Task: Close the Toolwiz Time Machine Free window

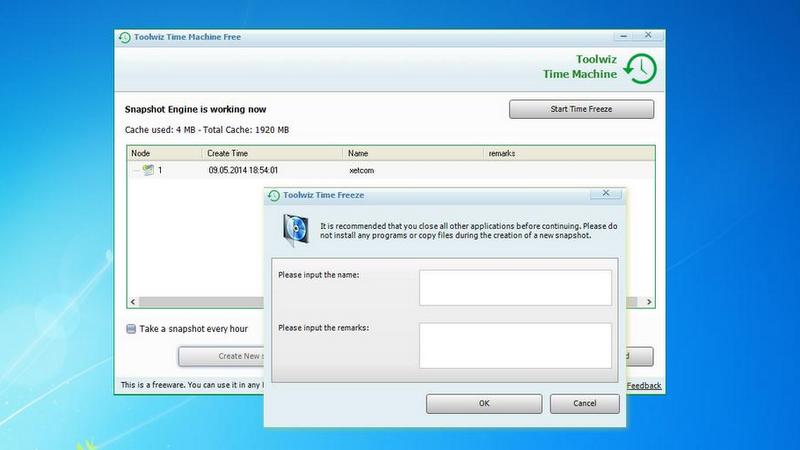Action: pos(648,35)
